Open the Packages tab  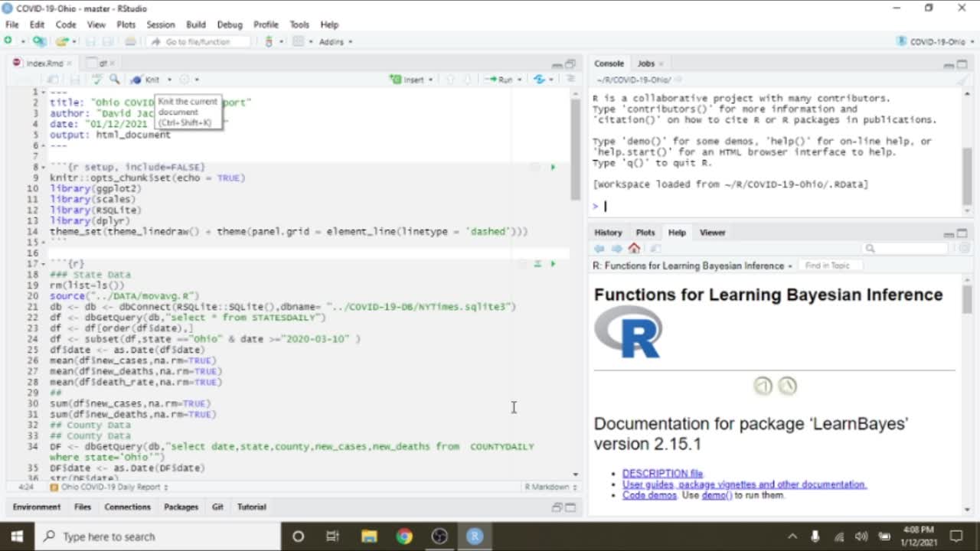pos(181,507)
